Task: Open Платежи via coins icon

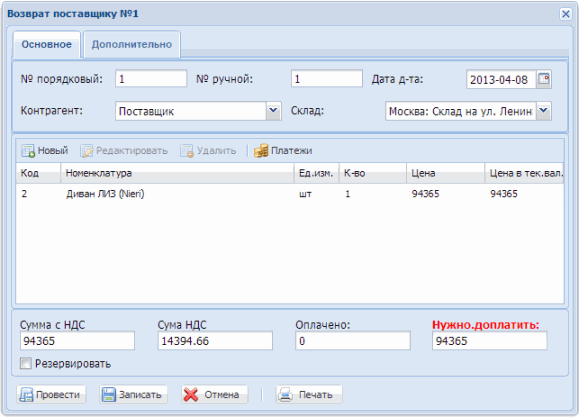Action: (x=261, y=151)
